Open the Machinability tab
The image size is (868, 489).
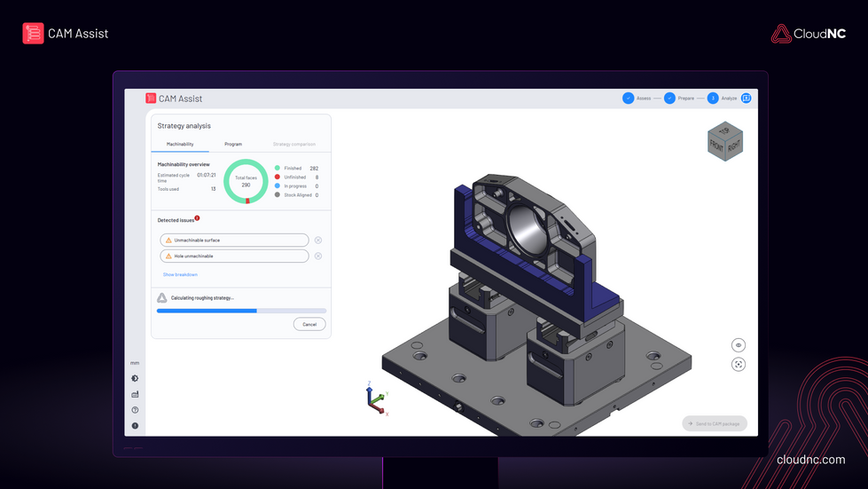coord(180,144)
